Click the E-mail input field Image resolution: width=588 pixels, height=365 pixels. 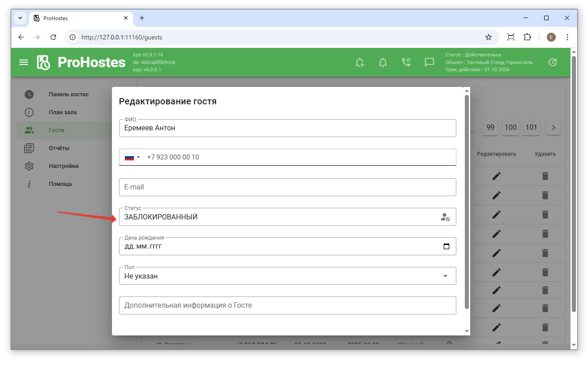pyautogui.click(x=288, y=187)
